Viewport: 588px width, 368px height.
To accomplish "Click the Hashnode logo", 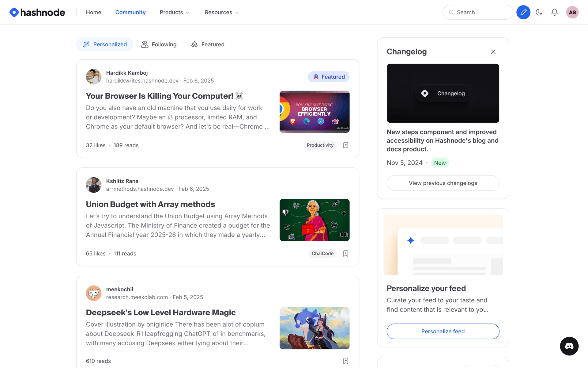I will (37, 12).
